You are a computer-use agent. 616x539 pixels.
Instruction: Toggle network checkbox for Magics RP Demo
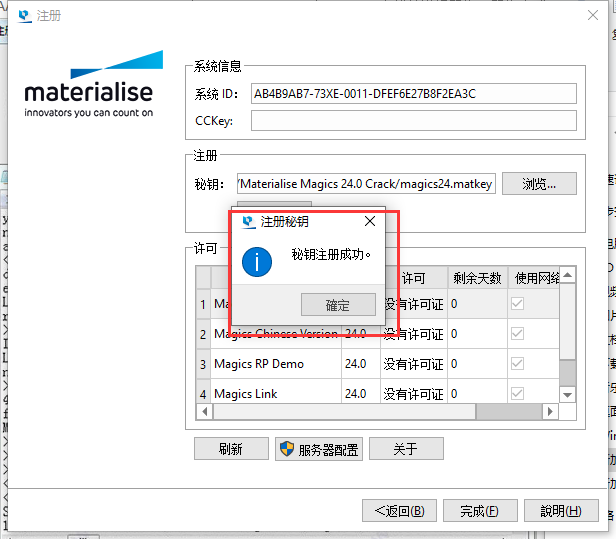517,363
